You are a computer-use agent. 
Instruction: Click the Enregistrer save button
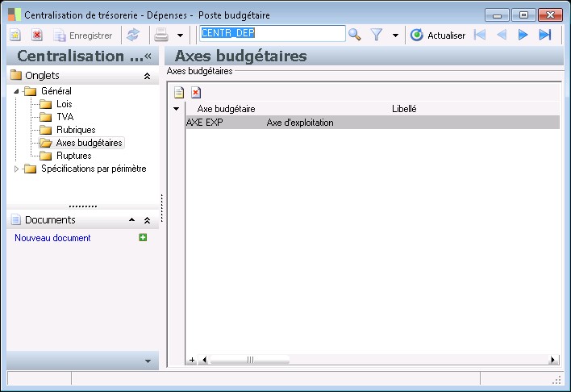[82, 35]
